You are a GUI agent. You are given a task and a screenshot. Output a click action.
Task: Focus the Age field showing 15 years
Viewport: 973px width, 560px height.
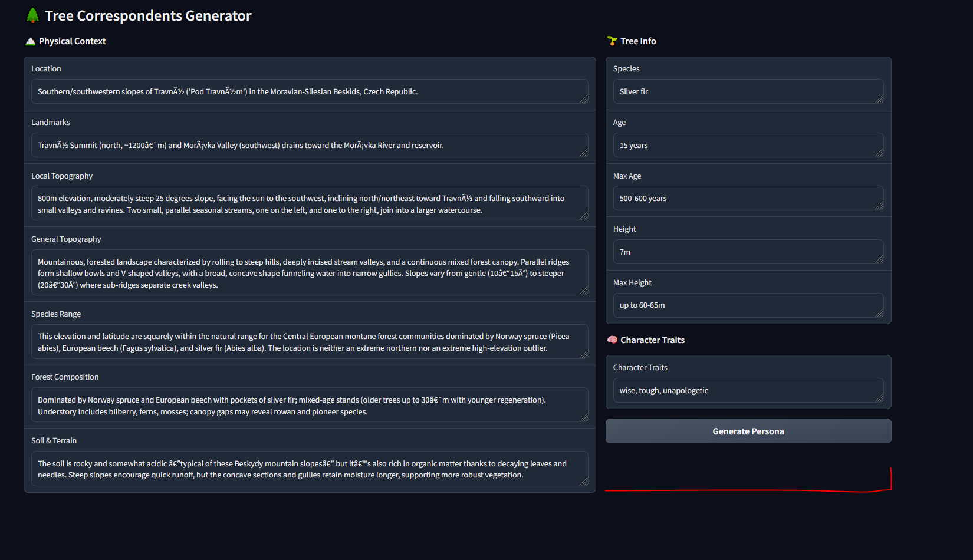pos(747,146)
